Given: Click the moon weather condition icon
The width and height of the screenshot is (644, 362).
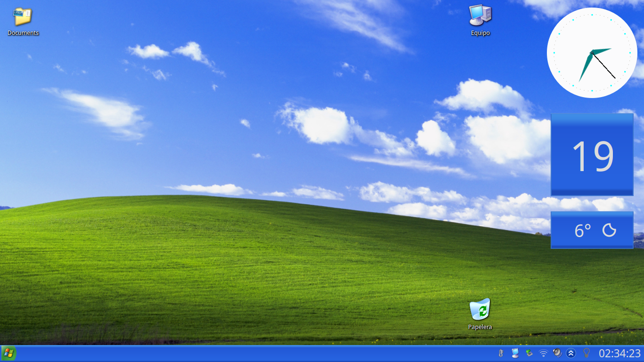Looking at the screenshot, I should coord(609,230).
